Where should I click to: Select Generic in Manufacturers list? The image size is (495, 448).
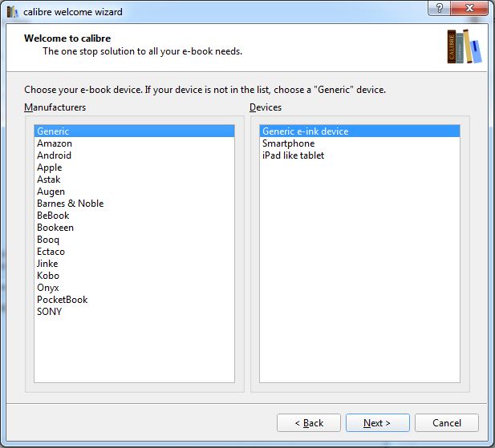pos(134,131)
